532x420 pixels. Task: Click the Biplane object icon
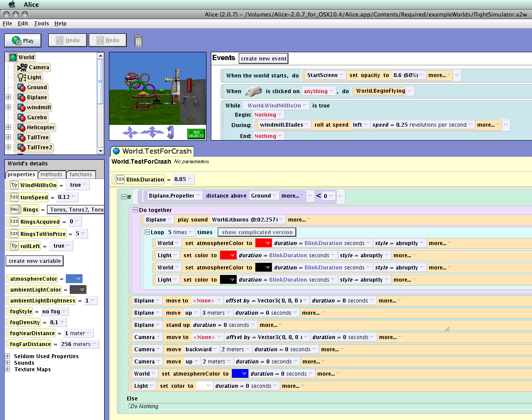click(21, 97)
